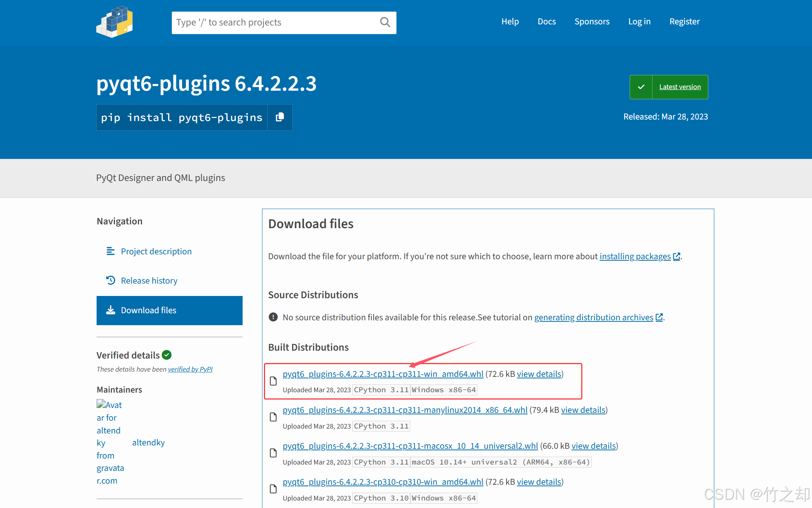Open verified by PyPI link
The width and height of the screenshot is (812, 508).
point(190,369)
